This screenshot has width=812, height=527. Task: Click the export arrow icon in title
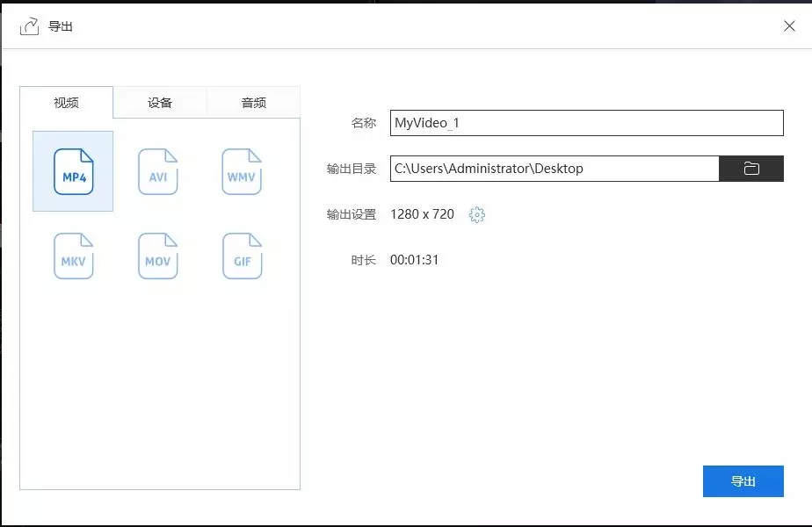30,25
